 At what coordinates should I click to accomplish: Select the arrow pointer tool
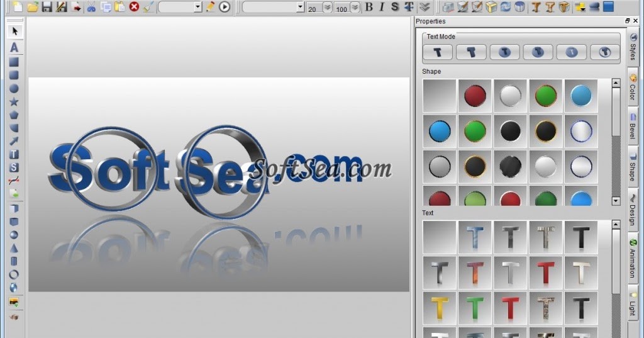coord(15,31)
